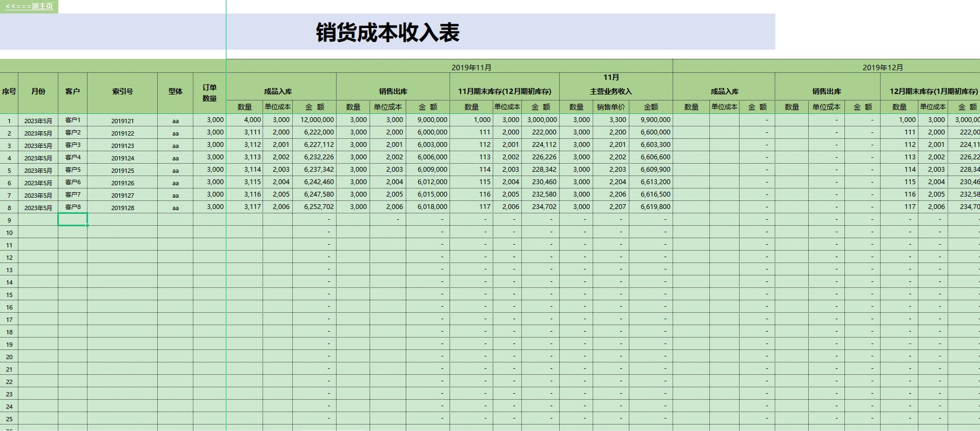Image resolution: width=980 pixels, height=431 pixels.
Task: Select the cell 客户1
Action: coord(72,120)
